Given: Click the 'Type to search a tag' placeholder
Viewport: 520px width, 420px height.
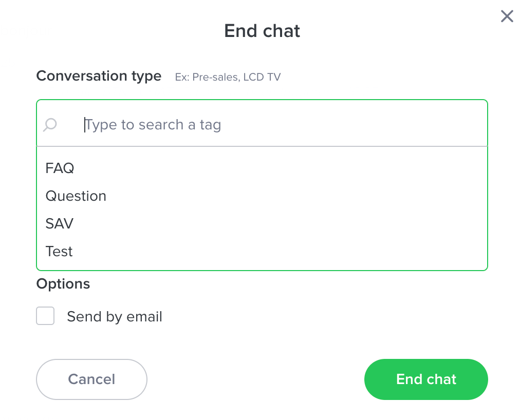Looking at the screenshot, I should click(x=153, y=125).
